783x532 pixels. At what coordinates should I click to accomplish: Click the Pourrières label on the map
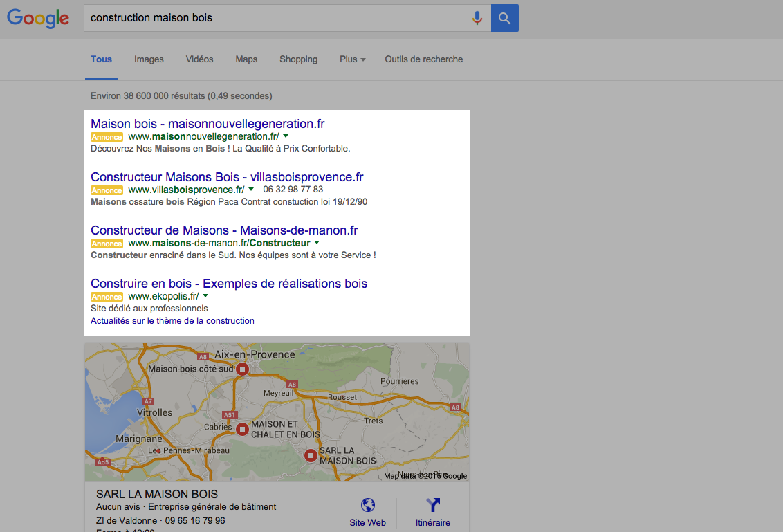point(400,381)
